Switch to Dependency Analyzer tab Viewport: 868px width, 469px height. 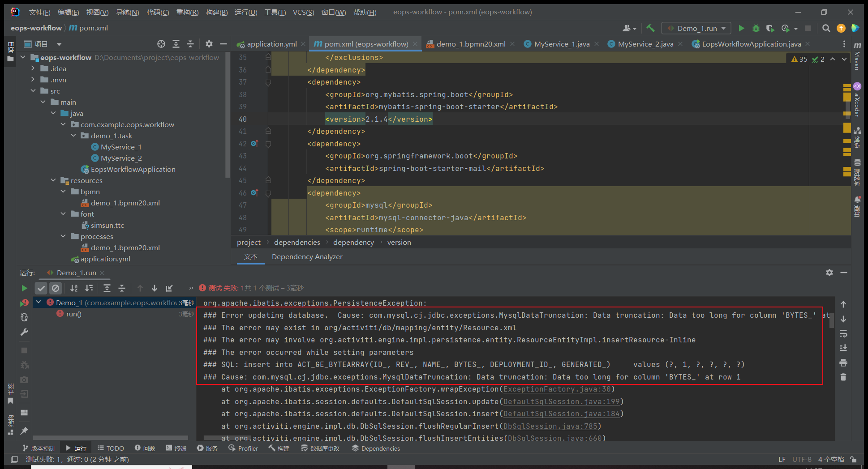coord(307,257)
